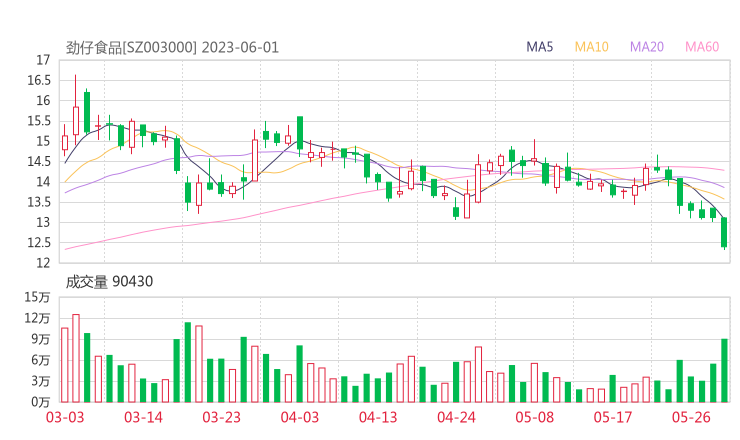Click the 14.5 price axis label
Image resolution: width=740 pixels, height=440 pixels.
point(39,161)
